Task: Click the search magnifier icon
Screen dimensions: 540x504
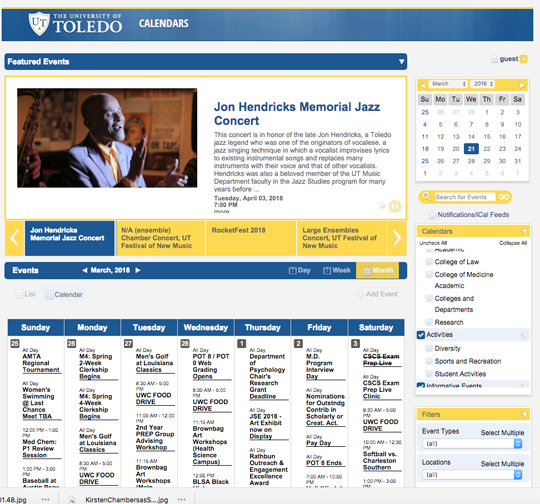Action: [426, 196]
